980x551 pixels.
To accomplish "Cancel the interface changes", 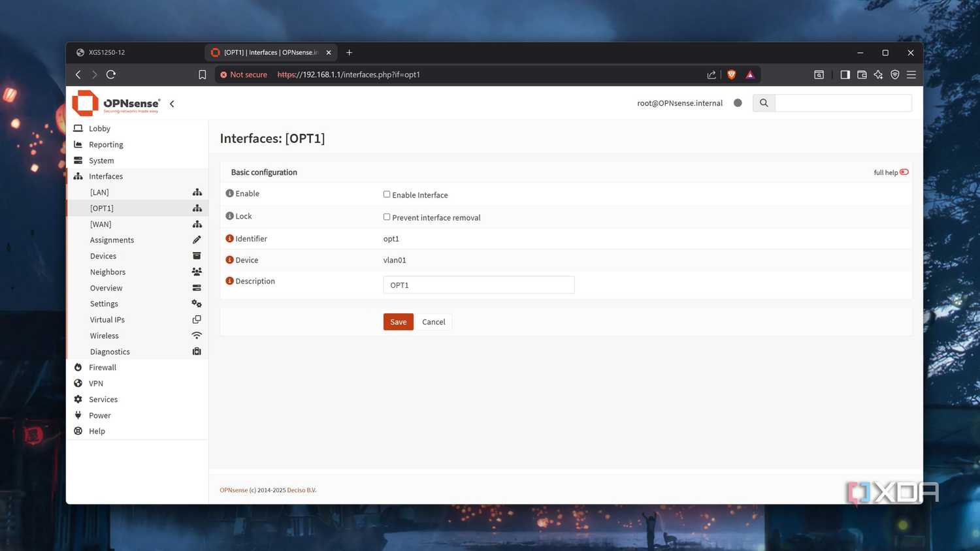I will [434, 322].
